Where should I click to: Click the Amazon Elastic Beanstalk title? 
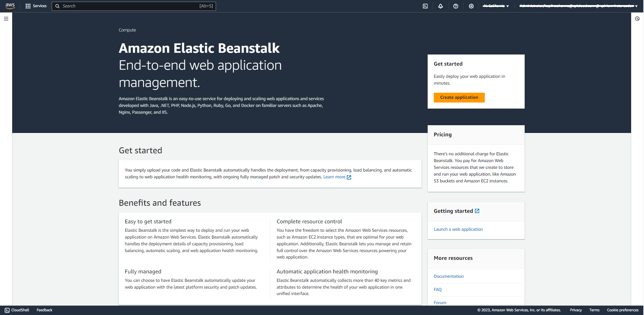(199, 48)
